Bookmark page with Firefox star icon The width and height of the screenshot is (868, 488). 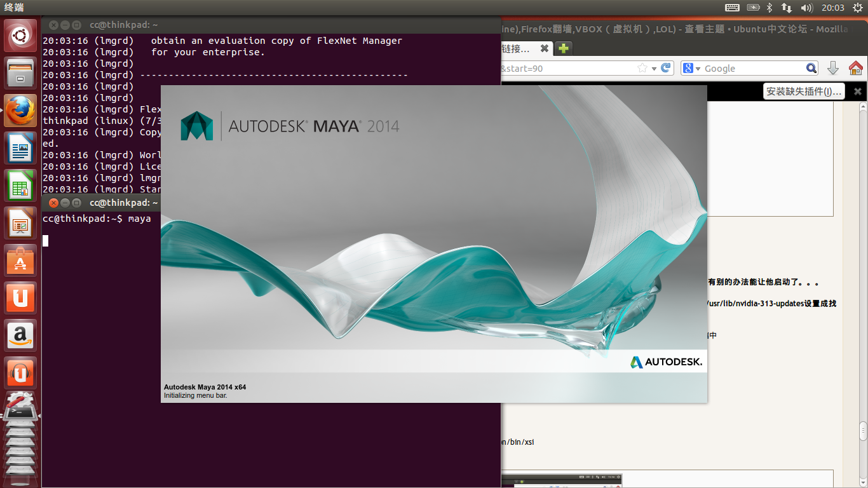click(642, 68)
